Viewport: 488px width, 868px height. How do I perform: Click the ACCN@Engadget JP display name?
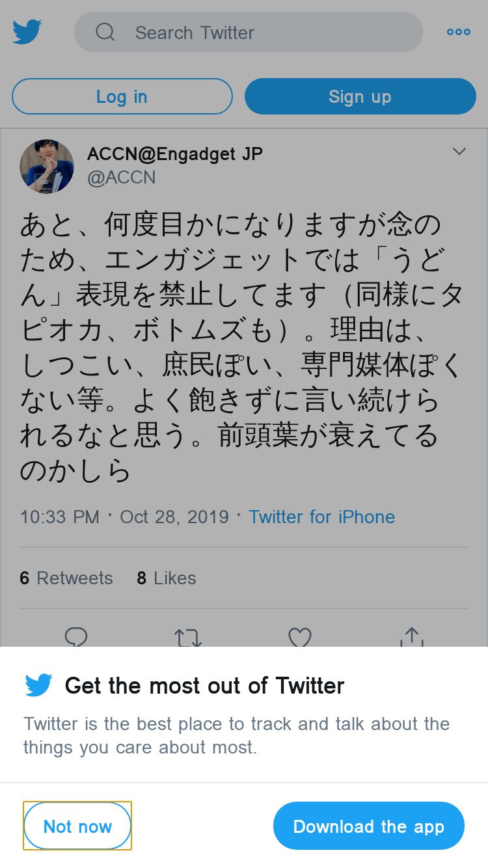pyautogui.click(x=174, y=154)
